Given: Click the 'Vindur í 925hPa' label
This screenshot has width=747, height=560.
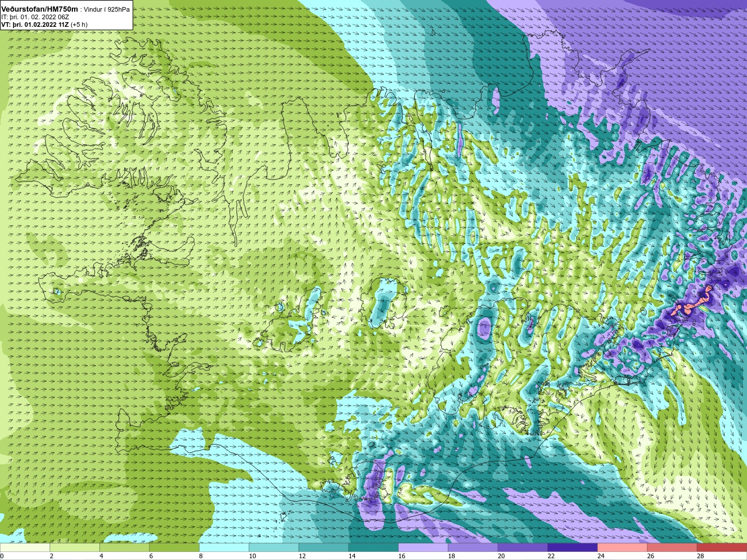Looking at the screenshot, I should [107, 9].
